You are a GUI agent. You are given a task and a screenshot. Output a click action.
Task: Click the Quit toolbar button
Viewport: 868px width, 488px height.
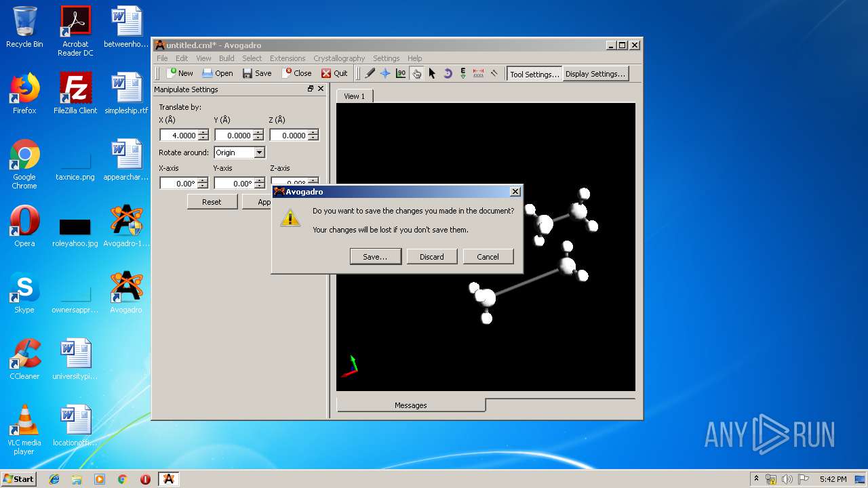click(x=334, y=73)
